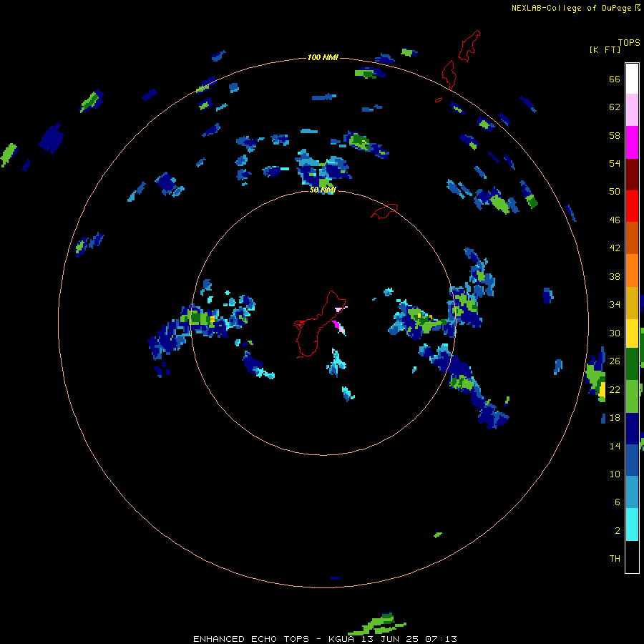Click the "10" legend value
The height and width of the screenshot is (644, 644).
tap(615, 474)
